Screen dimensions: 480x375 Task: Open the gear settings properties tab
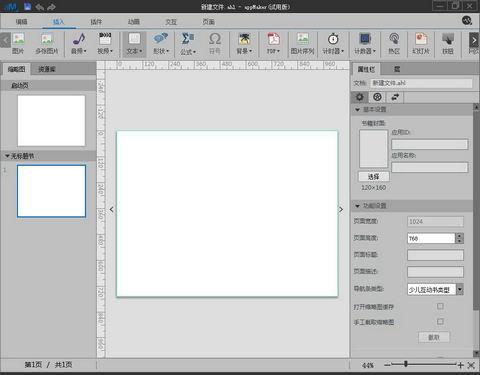pyautogui.click(x=360, y=97)
